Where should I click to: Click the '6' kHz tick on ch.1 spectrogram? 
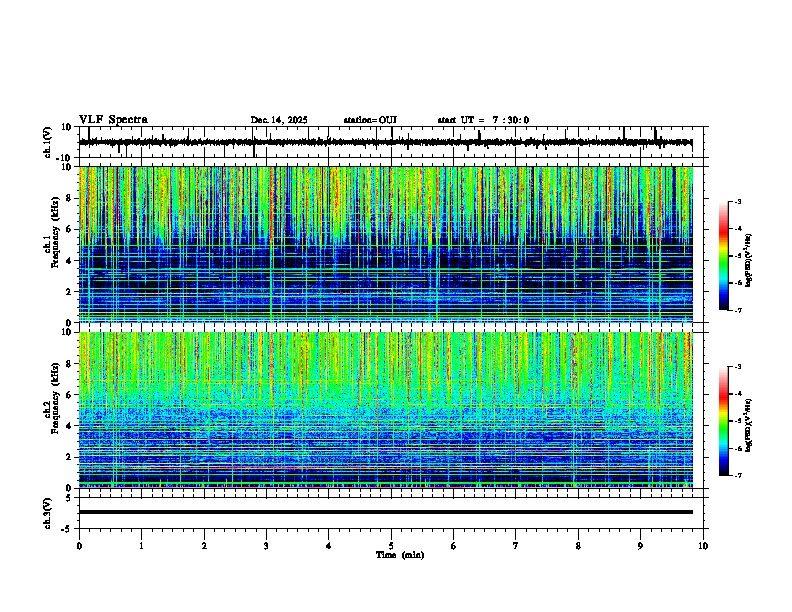[x=70, y=230]
